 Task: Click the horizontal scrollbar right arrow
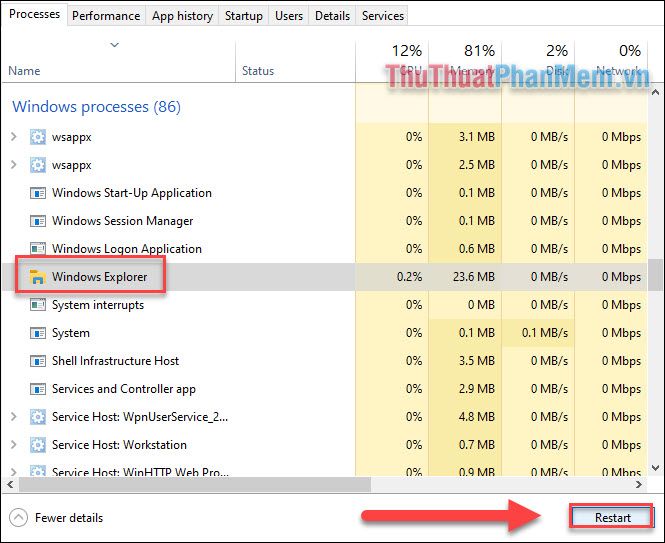639,484
